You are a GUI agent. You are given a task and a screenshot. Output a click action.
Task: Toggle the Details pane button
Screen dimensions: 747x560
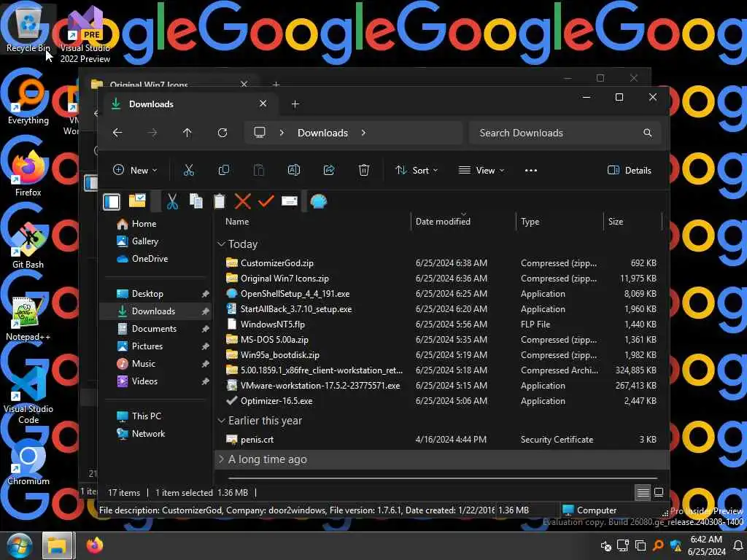(629, 170)
